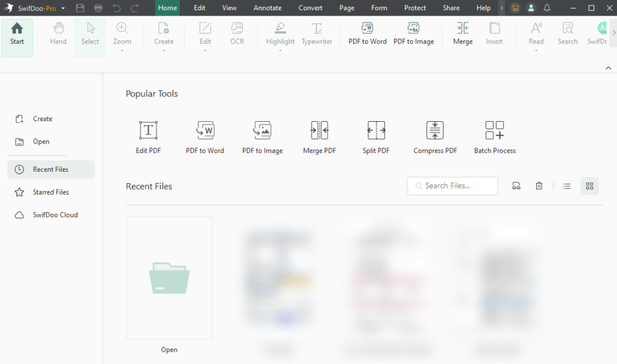
Task: Click the Open folder thumbnail card
Action: coord(169,278)
